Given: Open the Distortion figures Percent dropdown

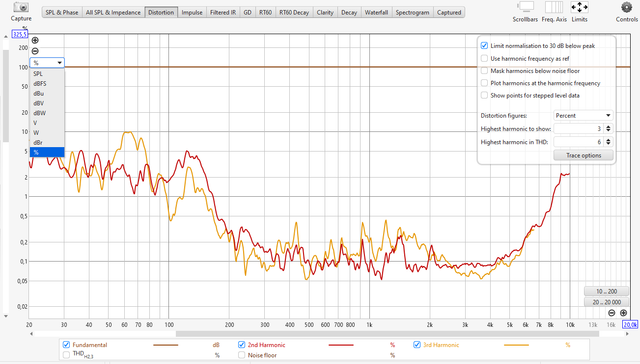Looking at the screenshot, I should 583,115.
